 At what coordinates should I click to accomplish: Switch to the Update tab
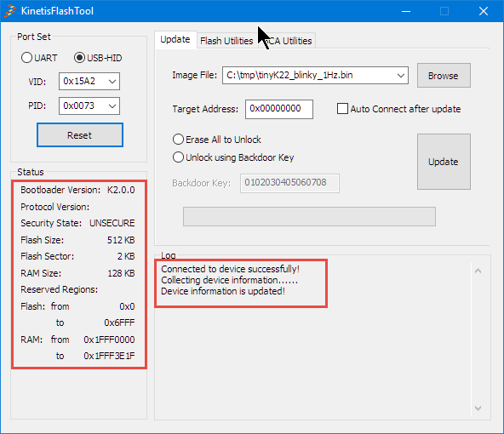click(175, 39)
